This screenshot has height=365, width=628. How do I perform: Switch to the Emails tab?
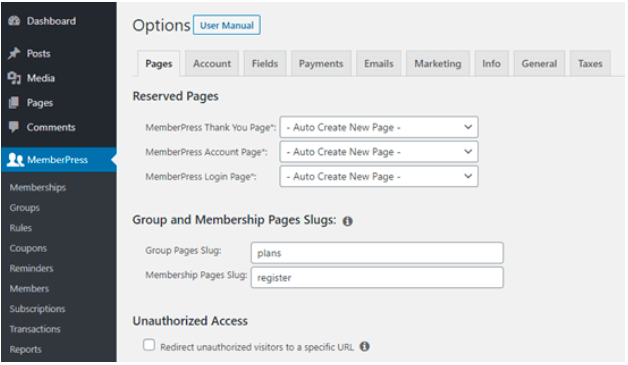click(378, 63)
